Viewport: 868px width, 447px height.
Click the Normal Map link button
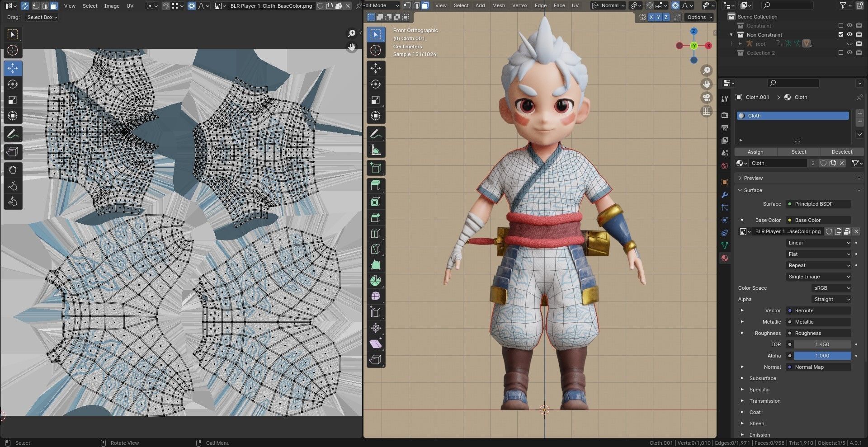click(x=819, y=367)
